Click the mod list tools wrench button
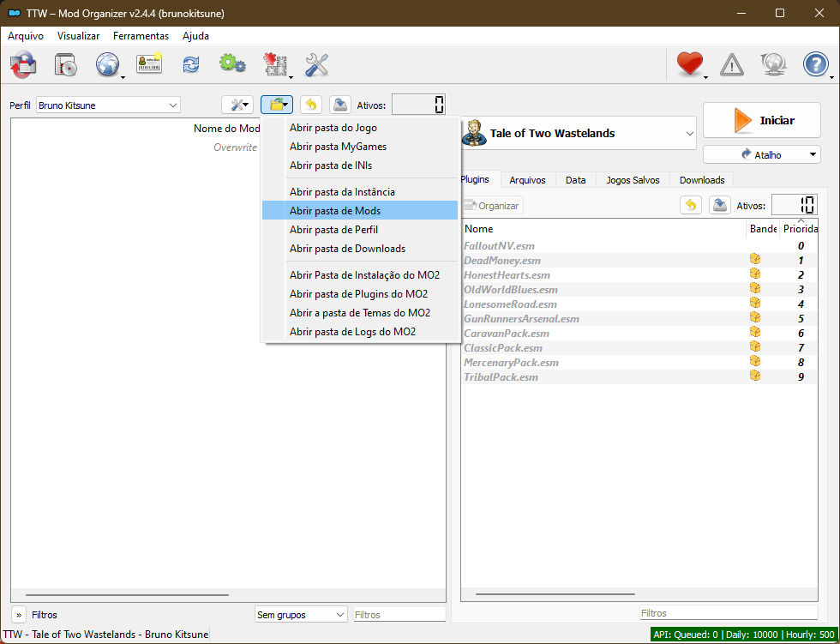Image resolution: width=840 pixels, height=644 pixels. (x=237, y=105)
